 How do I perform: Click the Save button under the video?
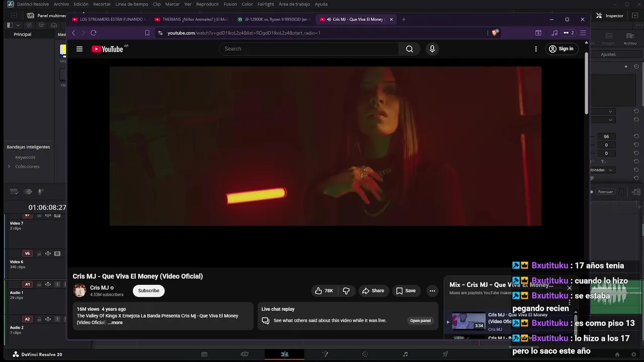[406, 291]
